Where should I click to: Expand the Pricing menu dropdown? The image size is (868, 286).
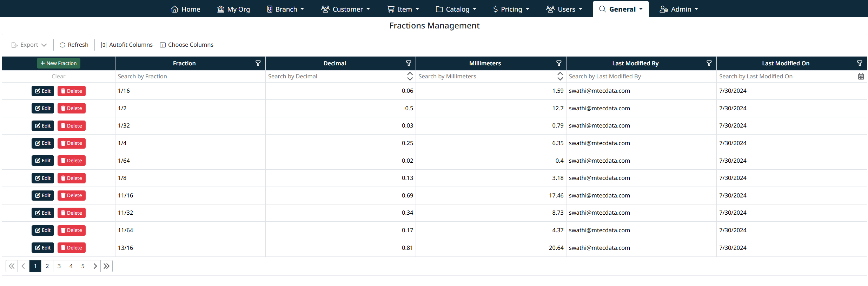coord(511,9)
